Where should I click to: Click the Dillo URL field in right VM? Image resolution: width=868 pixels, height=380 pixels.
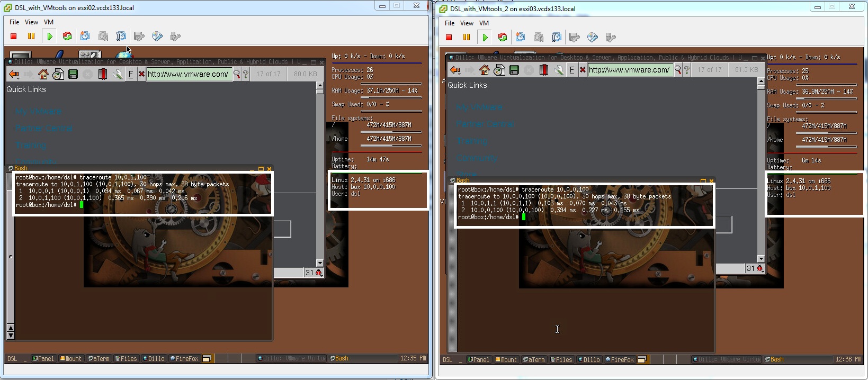click(629, 70)
